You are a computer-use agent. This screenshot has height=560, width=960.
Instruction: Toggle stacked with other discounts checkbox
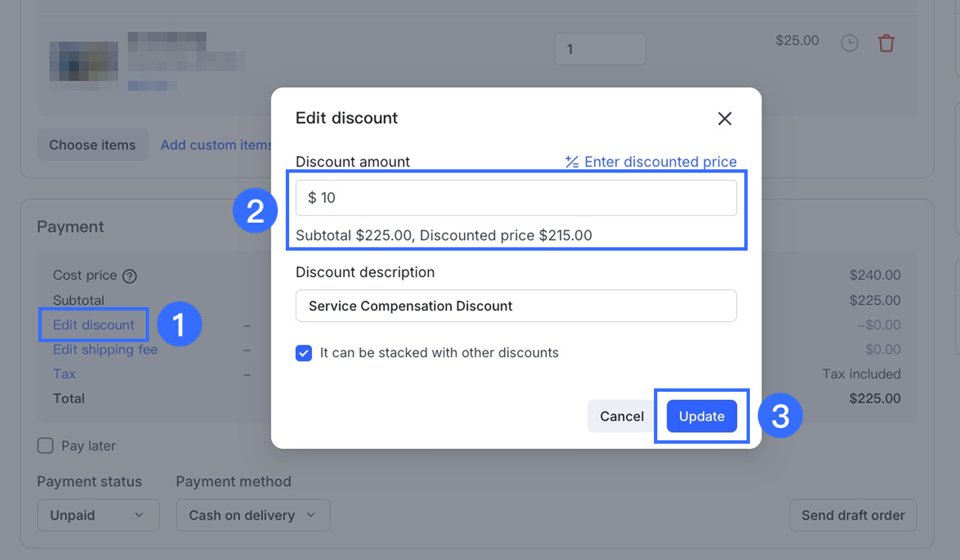(304, 353)
